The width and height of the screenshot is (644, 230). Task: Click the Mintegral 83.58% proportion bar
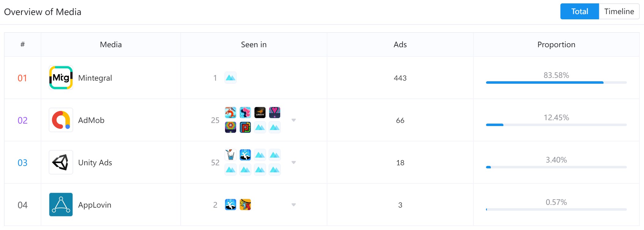click(556, 82)
